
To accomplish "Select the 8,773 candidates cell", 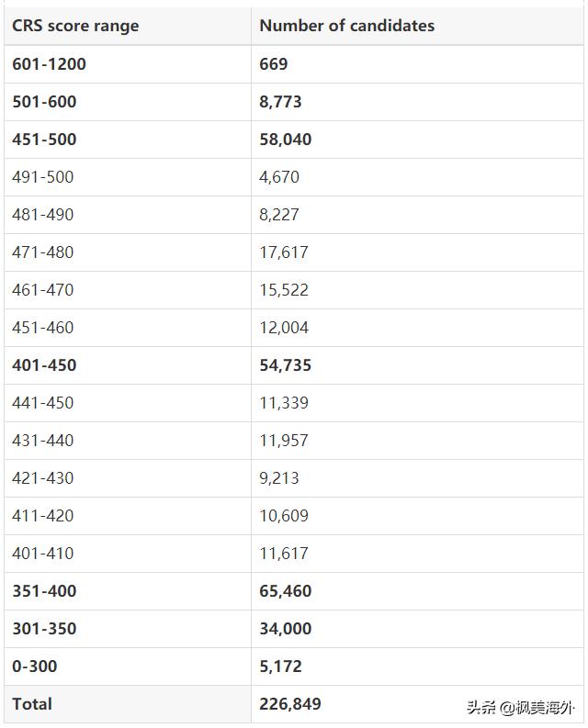I will click(x=280, y=102).
